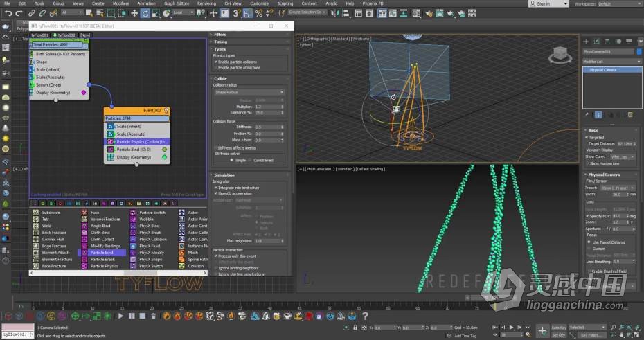Open the Rendering menu
This screenshot has height=340, width=644.
pos(206,3)
